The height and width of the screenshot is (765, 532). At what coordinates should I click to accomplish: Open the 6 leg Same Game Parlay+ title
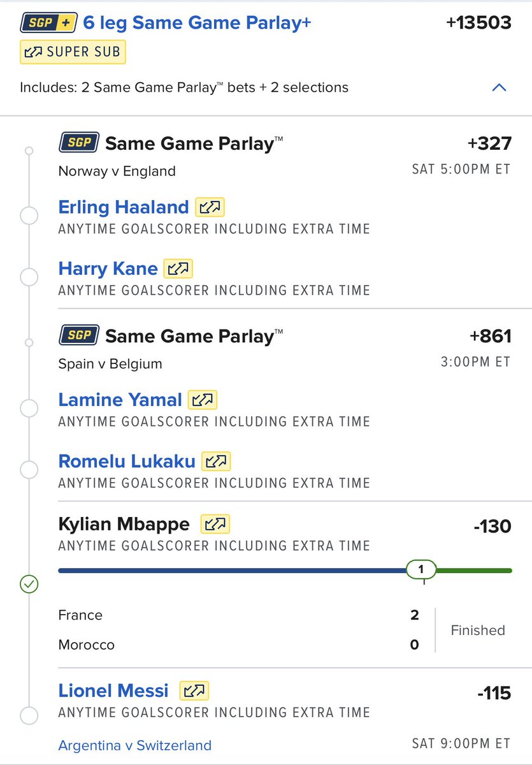coord(198,24)
